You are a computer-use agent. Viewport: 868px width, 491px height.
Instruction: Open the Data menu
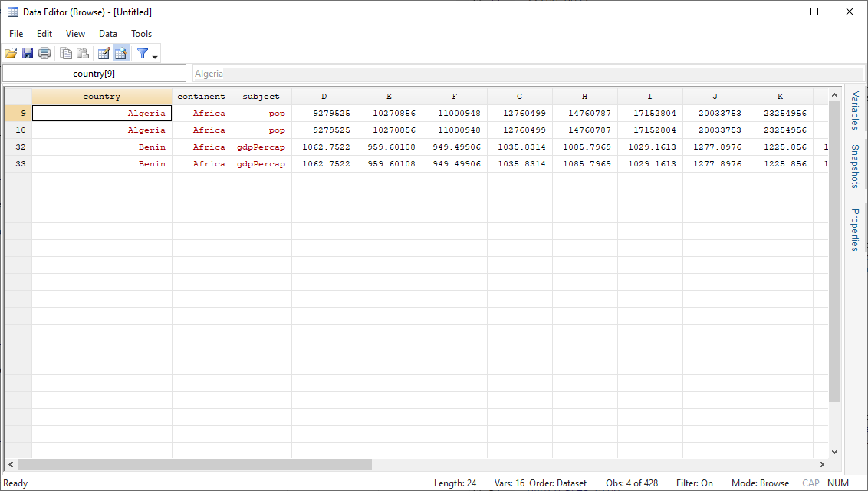(107, 33)
